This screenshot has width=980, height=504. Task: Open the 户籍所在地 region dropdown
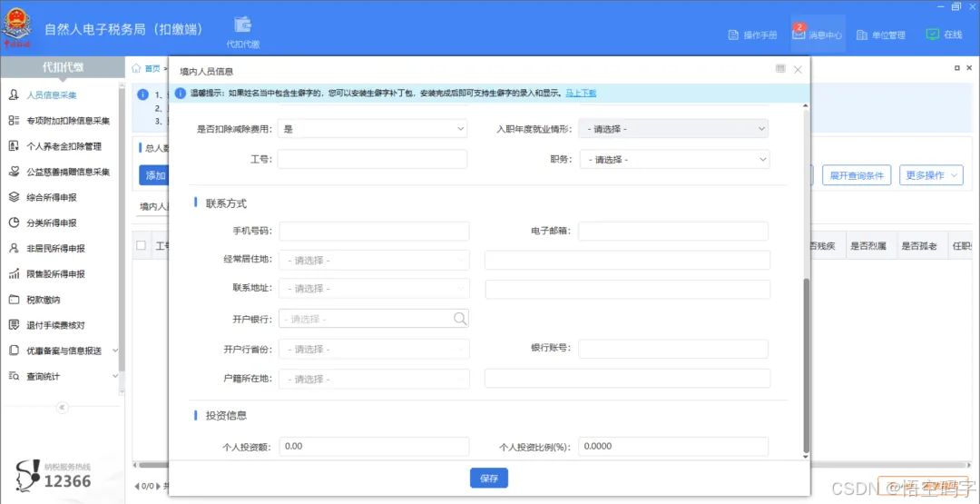(x=375, y=379)
